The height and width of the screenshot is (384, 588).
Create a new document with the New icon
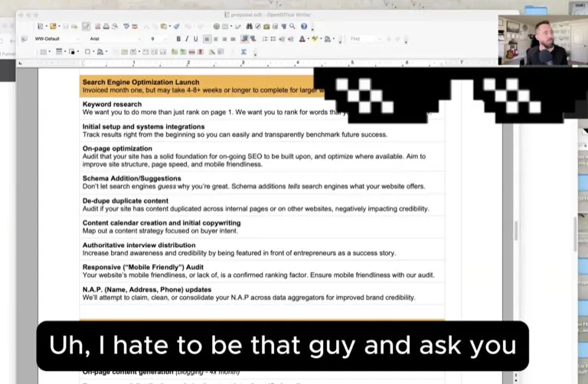41,26
